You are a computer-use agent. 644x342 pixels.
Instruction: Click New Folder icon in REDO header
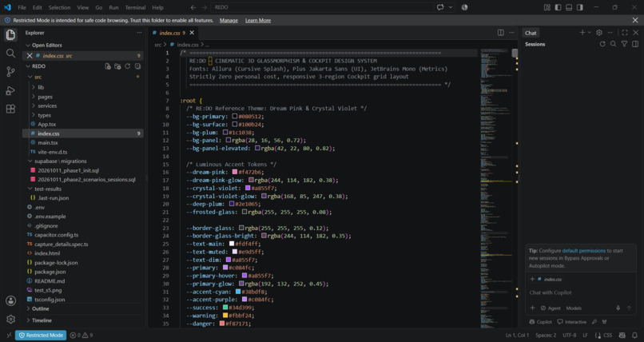117,66
